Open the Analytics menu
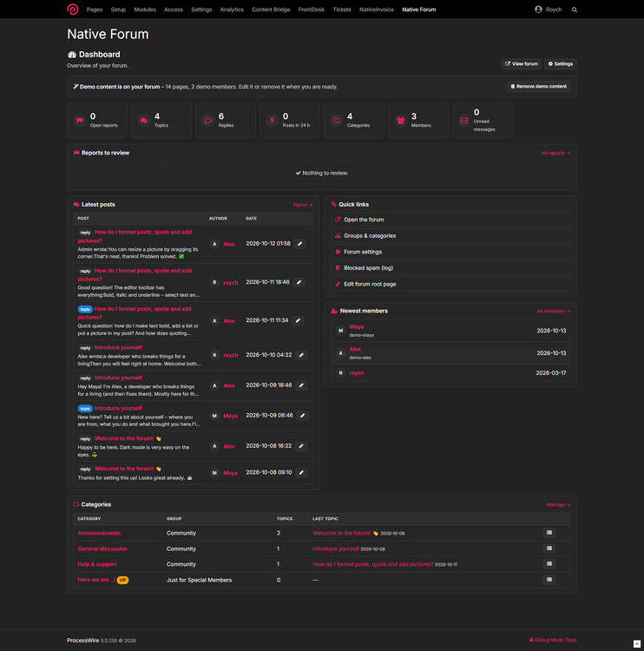Viewport: 644px width, 651px height. click(232, 10)
